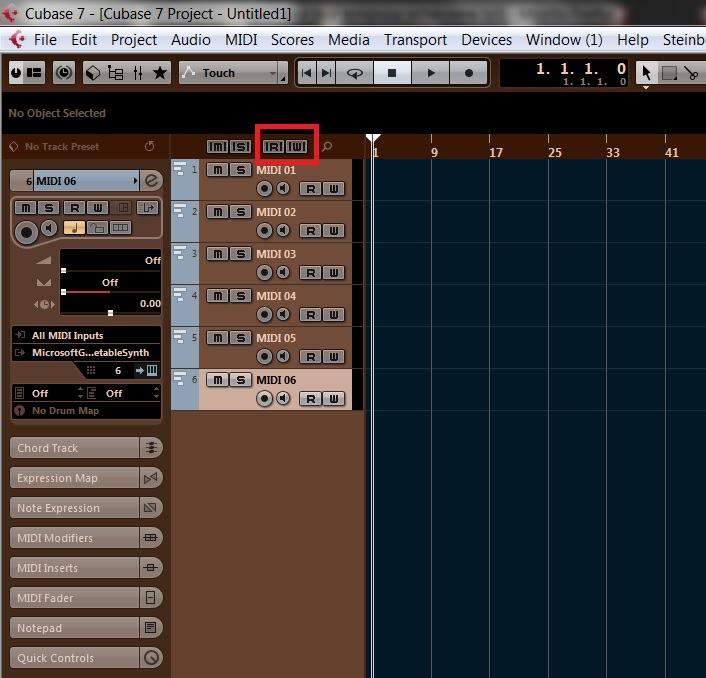Open Edit Channel Settings e button in Inspector
Image resolution: width=706 pixels, height=678 pixels.
(x=151, y=181)
